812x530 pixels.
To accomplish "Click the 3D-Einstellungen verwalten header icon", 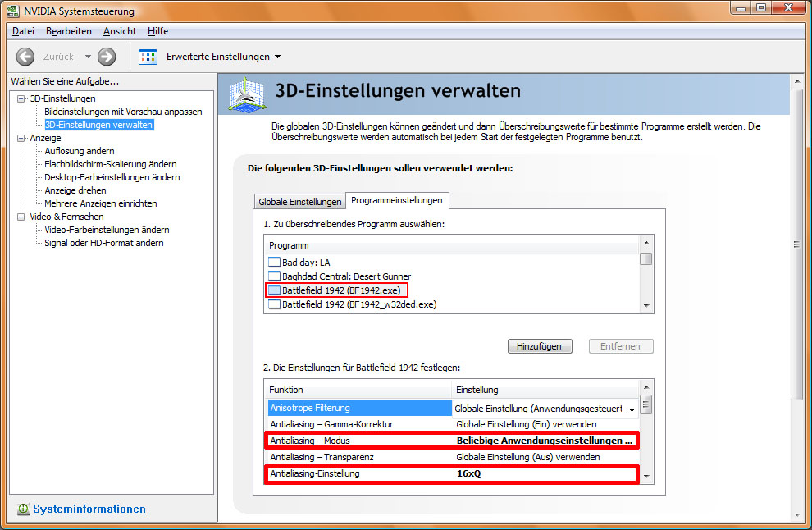I will [248, 94].
